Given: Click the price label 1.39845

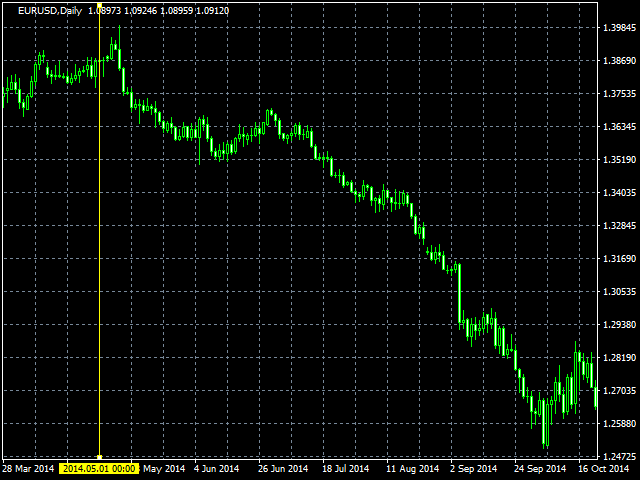Looking at the screenshot, I should pos(619,27).
